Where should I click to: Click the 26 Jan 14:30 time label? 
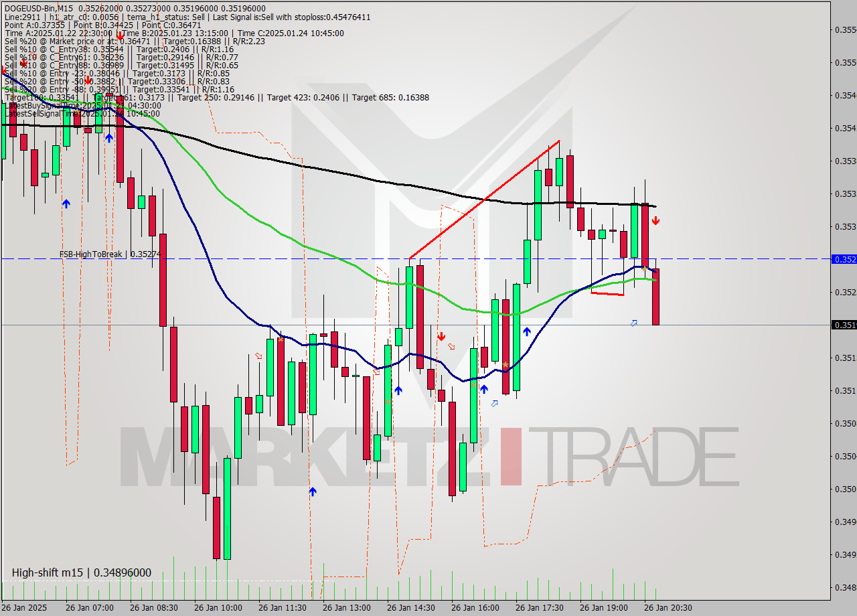point(411,608)
